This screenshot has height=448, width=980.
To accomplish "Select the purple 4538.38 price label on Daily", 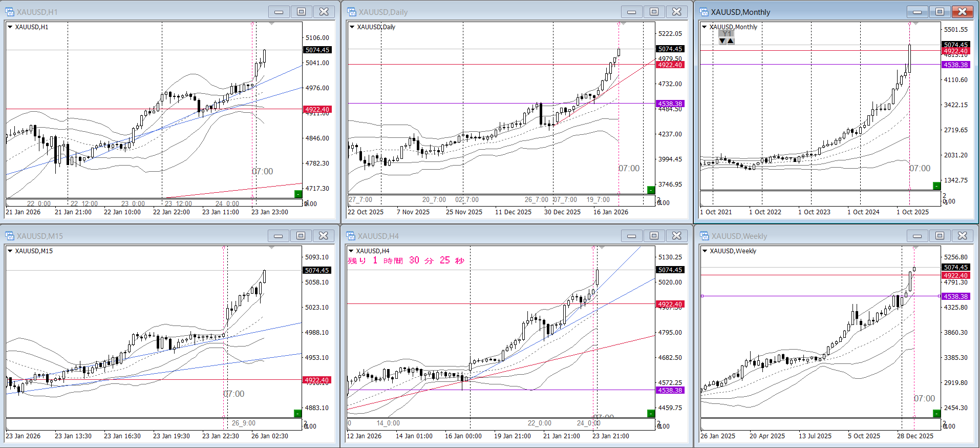I will pos(670,104).
